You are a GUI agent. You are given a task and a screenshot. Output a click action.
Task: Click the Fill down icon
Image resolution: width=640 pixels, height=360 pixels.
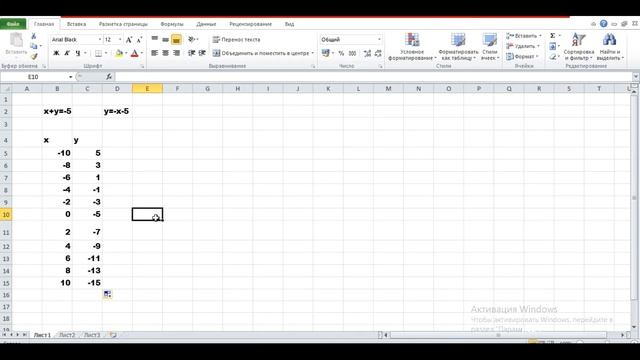[x=553, y=46]
